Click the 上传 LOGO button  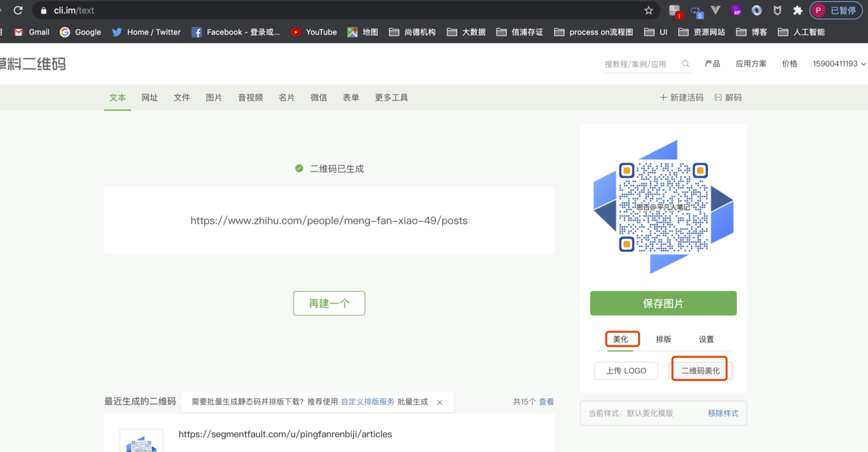coord(626,371)
